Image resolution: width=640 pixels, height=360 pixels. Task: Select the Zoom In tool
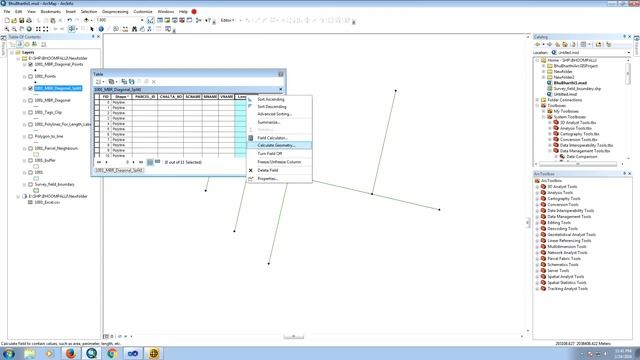[7, 29]
